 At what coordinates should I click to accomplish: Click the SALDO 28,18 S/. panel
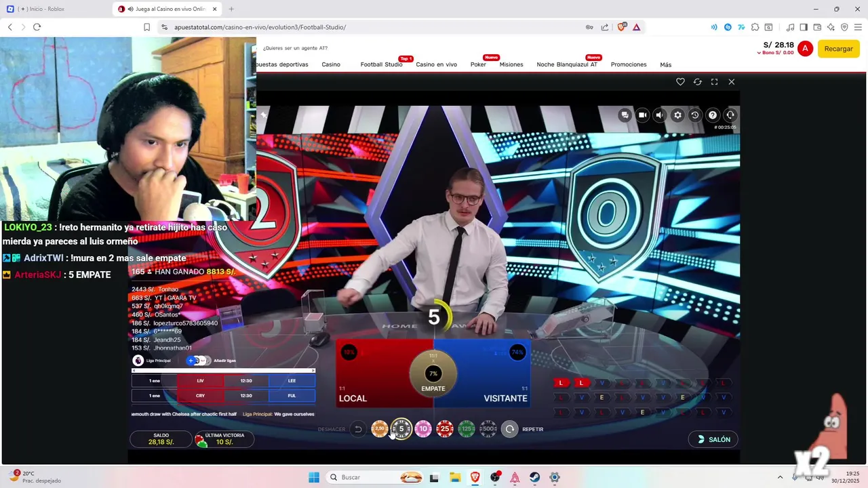pos(161,439)
